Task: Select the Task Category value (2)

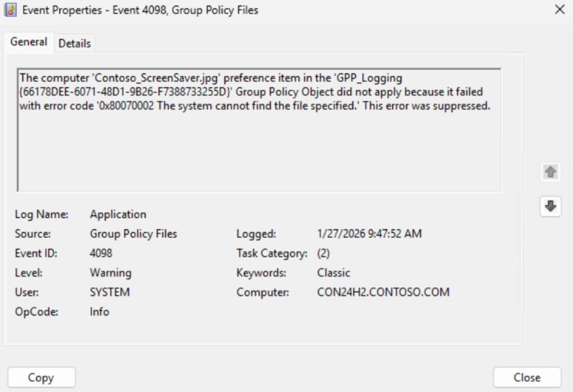Action: pyautogui.click(x=323, y=253)
